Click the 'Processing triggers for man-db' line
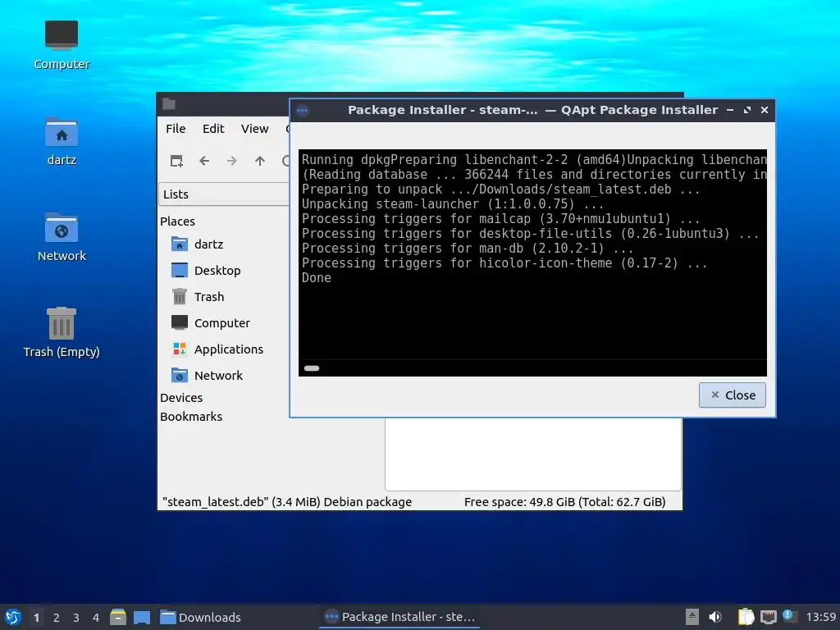Viewport: 840px width, 630px height. [x=467, y=249]
